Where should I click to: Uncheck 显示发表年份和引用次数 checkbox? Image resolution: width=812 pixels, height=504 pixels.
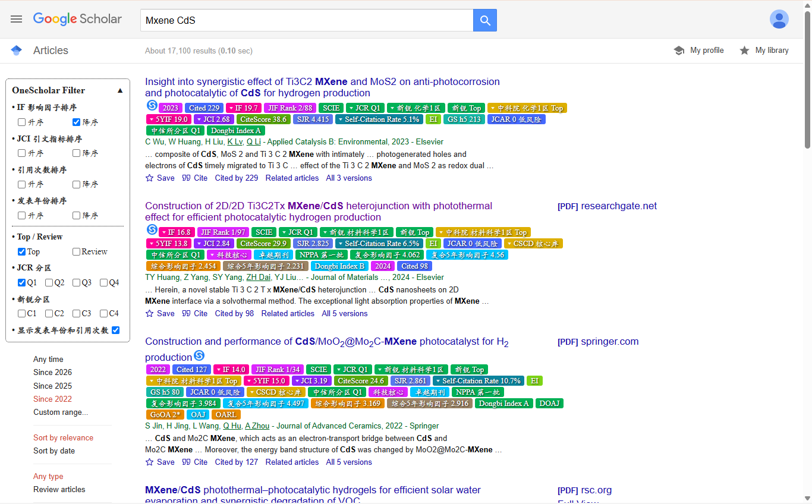pos(116,330)
